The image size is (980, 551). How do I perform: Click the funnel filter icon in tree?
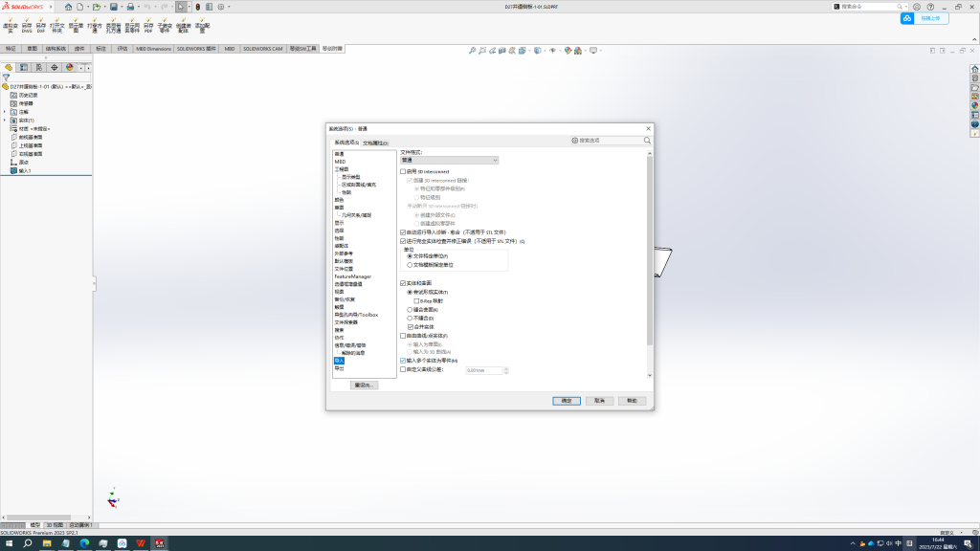pos(6,77)
